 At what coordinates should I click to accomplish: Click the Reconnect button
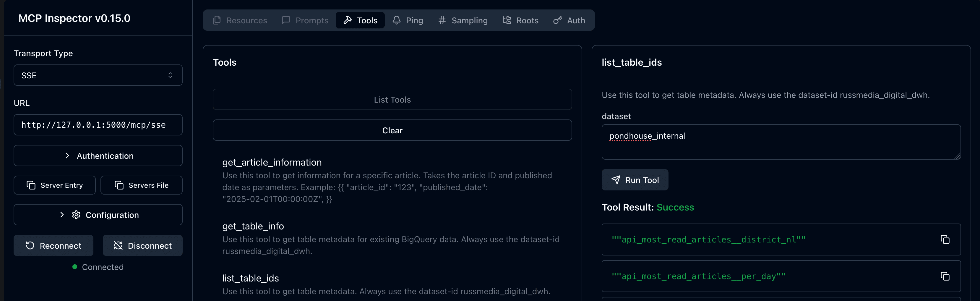pos(53,245)
